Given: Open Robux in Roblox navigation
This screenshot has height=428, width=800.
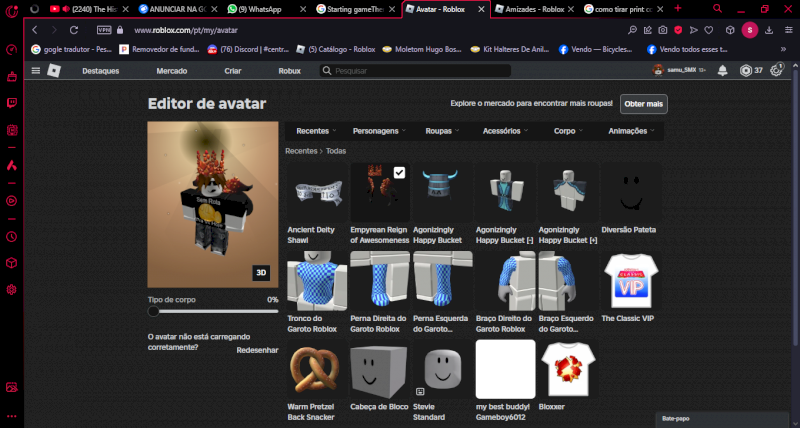Looking at the screenshot, I should (x=289, y=71).
